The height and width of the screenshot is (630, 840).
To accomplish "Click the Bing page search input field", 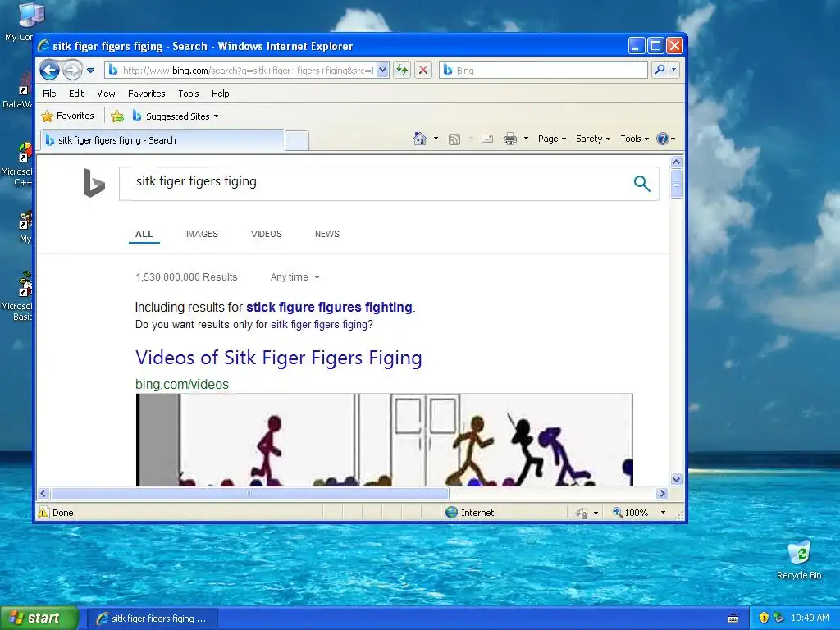I will tap(375, 184).
